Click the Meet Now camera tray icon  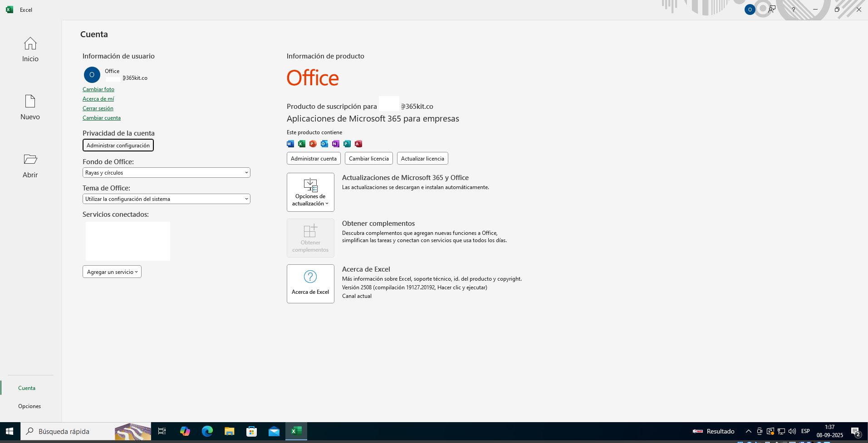760,431
